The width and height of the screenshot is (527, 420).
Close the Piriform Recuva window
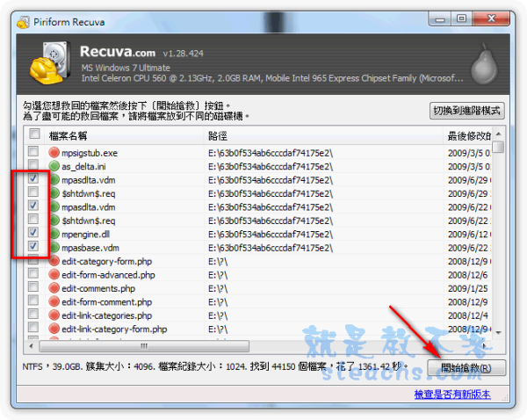(x=491, y=18)
